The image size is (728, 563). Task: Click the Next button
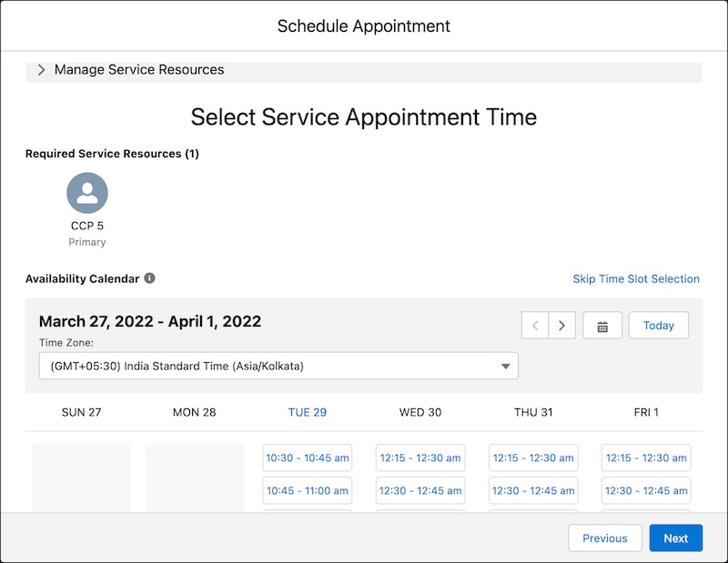coord(675,538)
